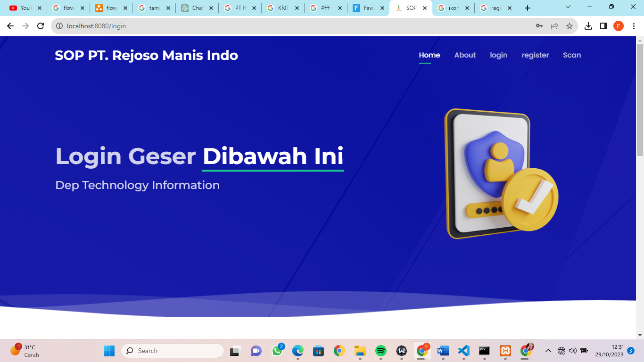Screen dimensions: 644x362
Task: Click the Home nav link
Action: (429, 55)
